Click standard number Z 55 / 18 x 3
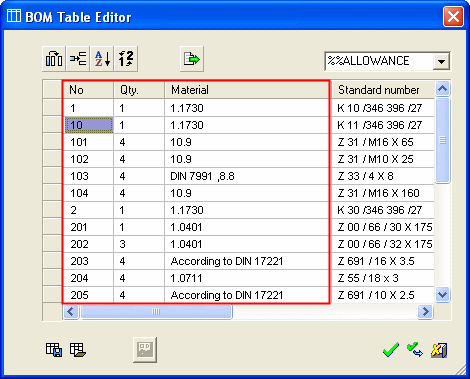Viewport: 470px width, 379px height. [383, 278]
